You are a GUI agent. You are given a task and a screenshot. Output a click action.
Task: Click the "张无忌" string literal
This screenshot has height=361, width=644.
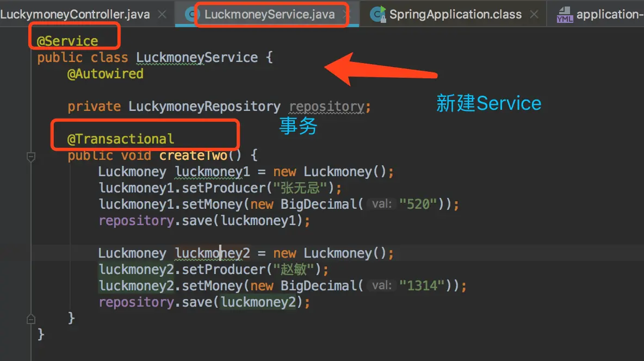(x=300, y=188)
